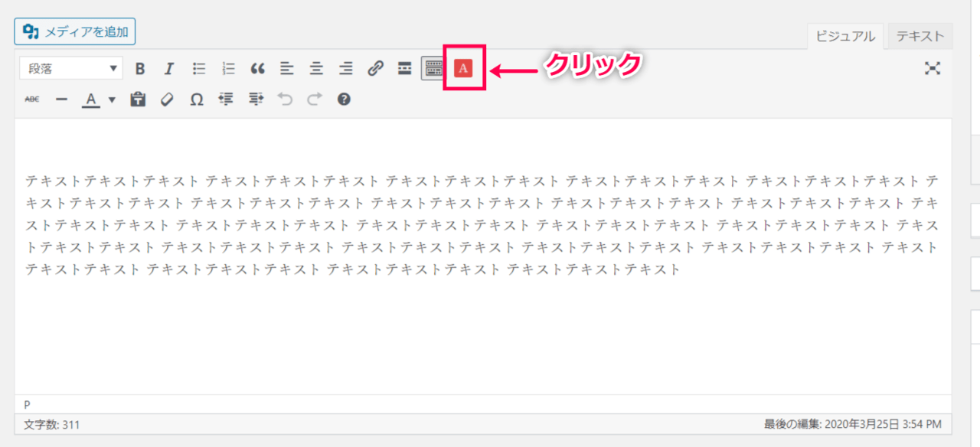Screen dimensions: 980x447
Task: Select the P element path indicator
Action: tap(27, 404)
